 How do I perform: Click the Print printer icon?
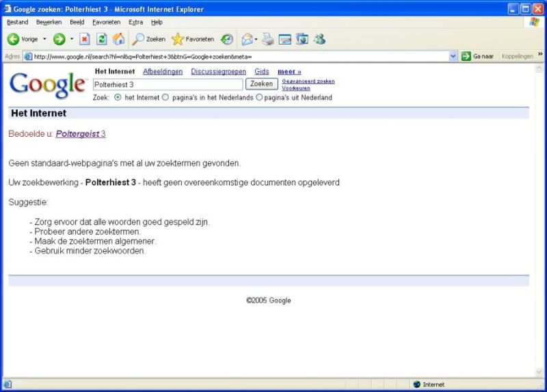coord(268,40)
